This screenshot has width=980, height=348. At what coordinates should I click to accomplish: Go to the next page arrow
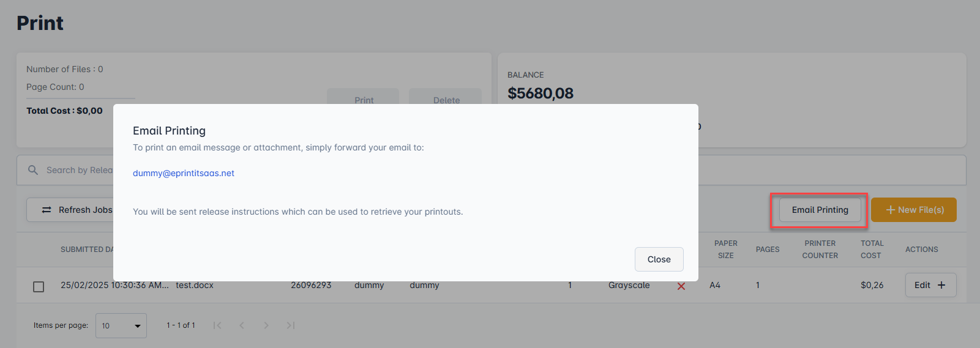[266, 325]
